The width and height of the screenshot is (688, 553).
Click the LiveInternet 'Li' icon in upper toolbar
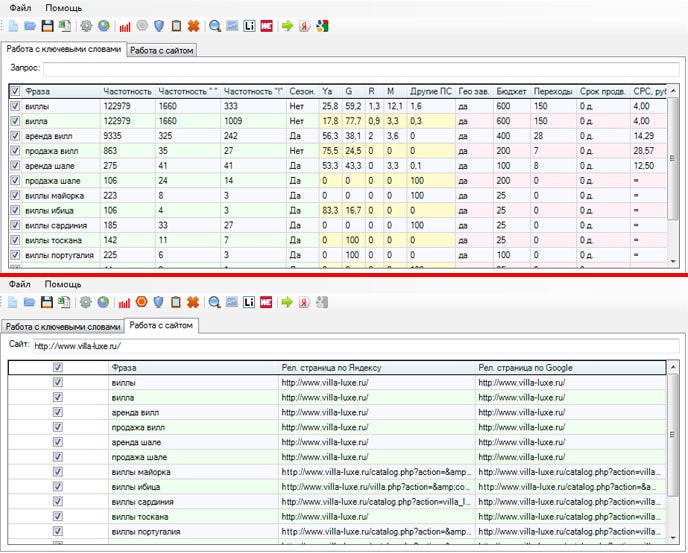coord(249,25)
